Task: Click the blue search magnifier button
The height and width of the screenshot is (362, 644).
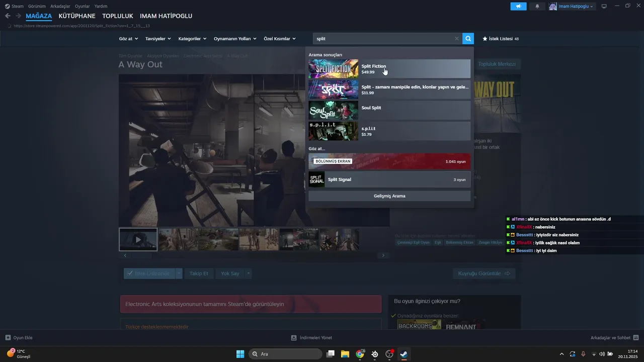Action: (x=468, y=39)
